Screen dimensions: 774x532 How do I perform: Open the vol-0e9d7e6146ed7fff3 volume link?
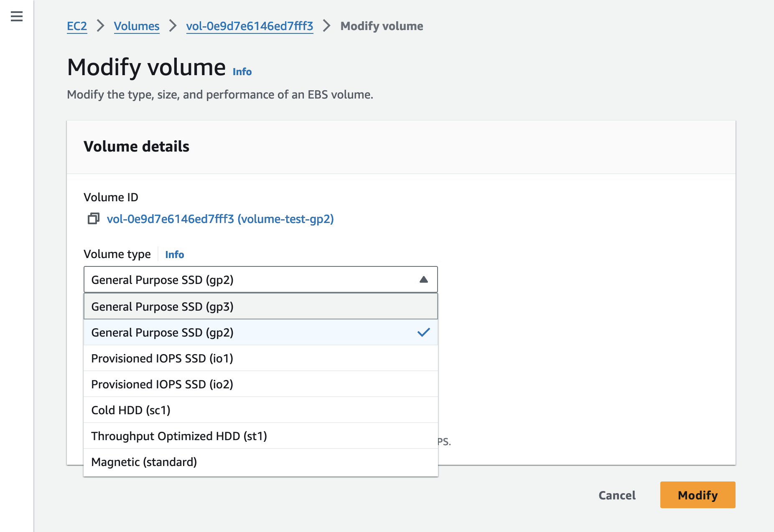click(250, 25)
